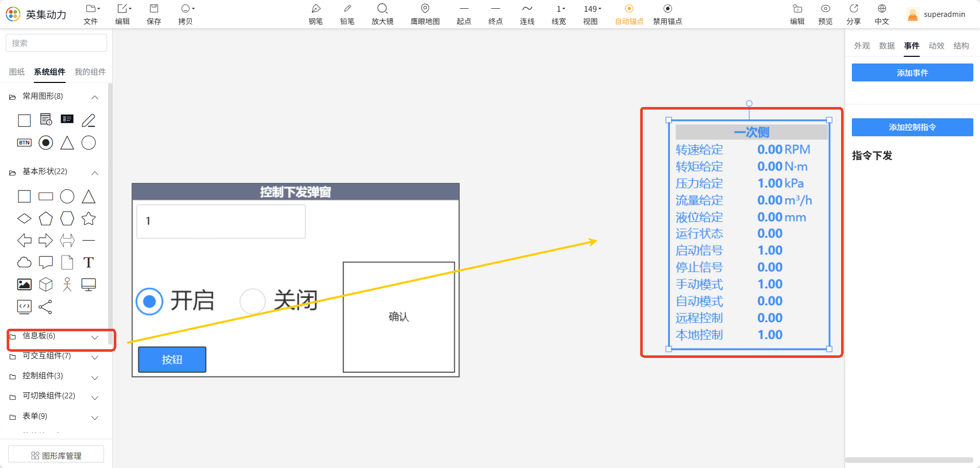The height and width of the screenshot is (468, 980).
Task: Select the 关闭 radio button
Action: (x=253, y=301)
